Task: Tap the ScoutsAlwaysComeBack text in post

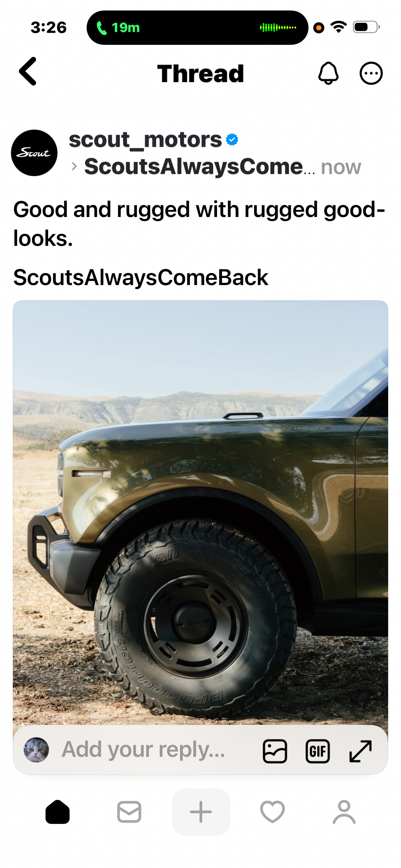Action: pyautogui.click(x=140, y=277)
